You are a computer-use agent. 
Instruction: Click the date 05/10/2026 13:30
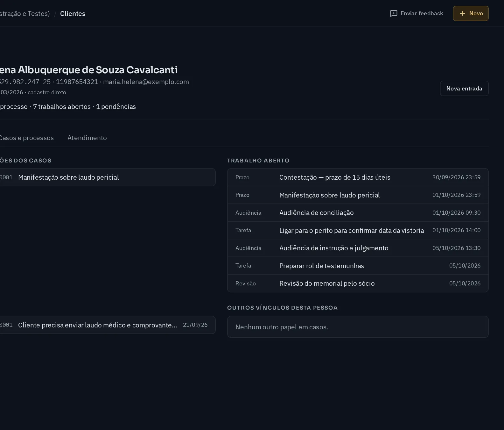point(456,248)
